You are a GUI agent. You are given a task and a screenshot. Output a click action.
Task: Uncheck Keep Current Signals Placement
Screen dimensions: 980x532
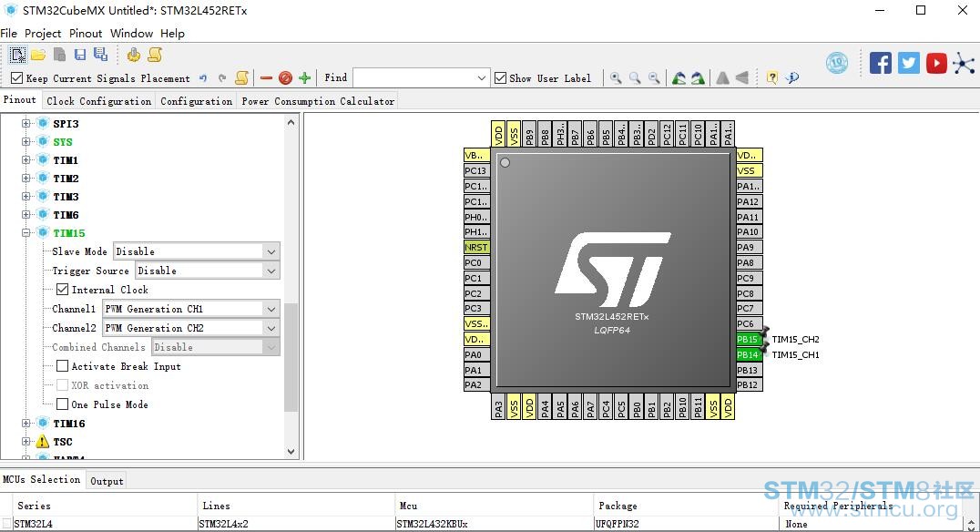tap(17, 78)
